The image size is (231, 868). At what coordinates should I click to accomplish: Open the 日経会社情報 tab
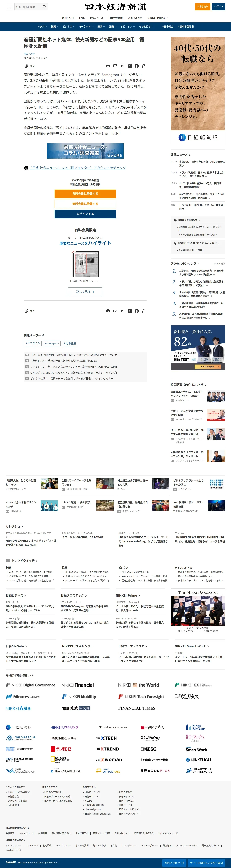(115, 18)
